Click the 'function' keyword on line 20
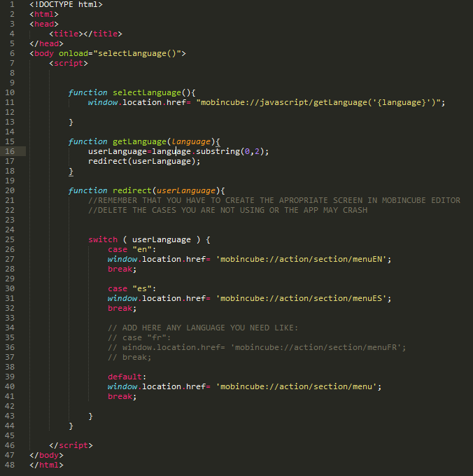This screenshot has height=476, width=473. 87,190
